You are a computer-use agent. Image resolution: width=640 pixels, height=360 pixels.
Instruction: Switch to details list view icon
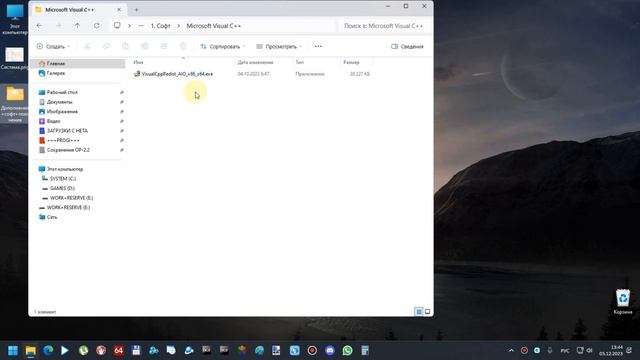[x=419, y=311]
